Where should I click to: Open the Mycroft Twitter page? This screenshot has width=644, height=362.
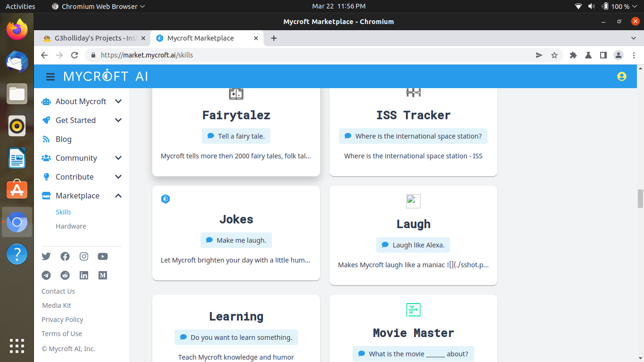46,256
